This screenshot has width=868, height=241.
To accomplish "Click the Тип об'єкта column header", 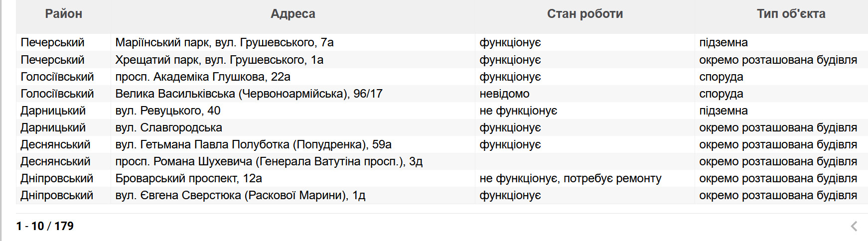I will (x=791, y=14).
